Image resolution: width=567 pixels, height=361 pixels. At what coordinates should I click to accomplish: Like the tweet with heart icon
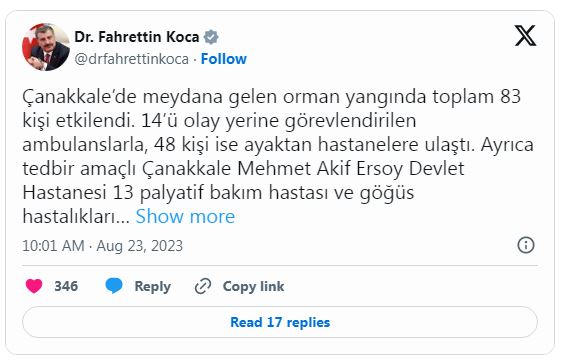pos(34,286)
